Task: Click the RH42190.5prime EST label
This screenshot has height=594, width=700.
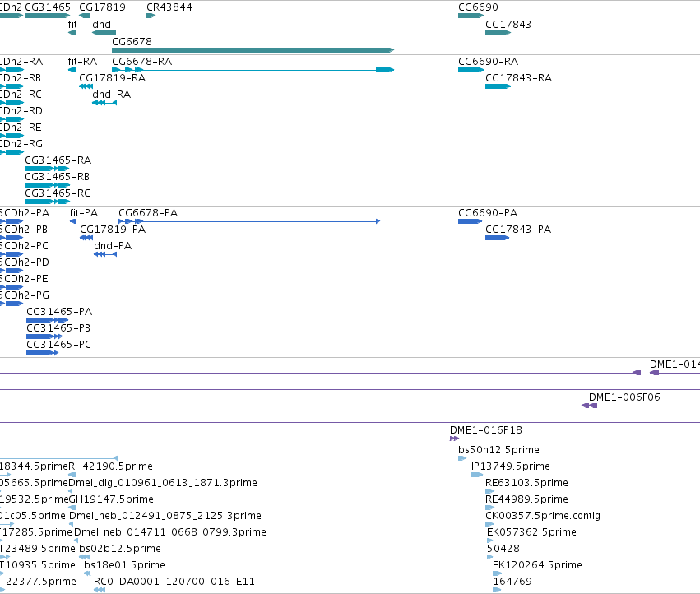Action: tap(111, 466)
